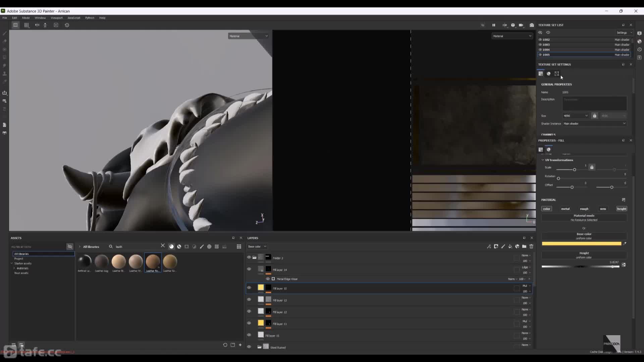The width and height of the screenshot is (644, 362).
Task: Click the lazy mouse figure icon in top toolbar
Action: [45, 25]
